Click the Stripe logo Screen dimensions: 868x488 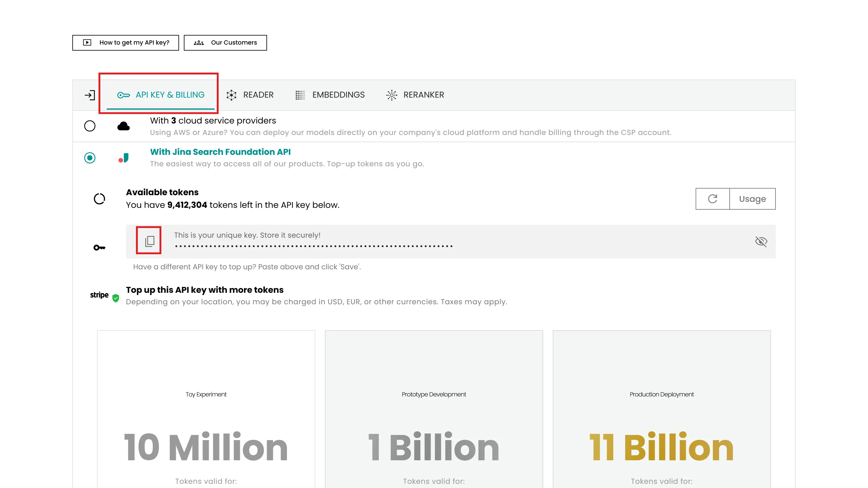coord(99,295)
